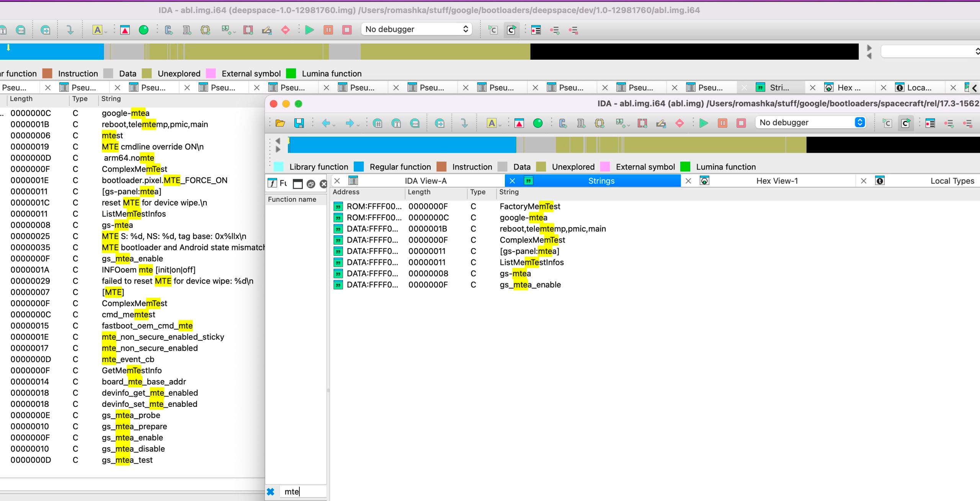Select the 'MTE cmdline override ON\n' string row
Image resolution: width=980 pixels, height=501 pixels.
pyautogui.click(x=132, y=147)
